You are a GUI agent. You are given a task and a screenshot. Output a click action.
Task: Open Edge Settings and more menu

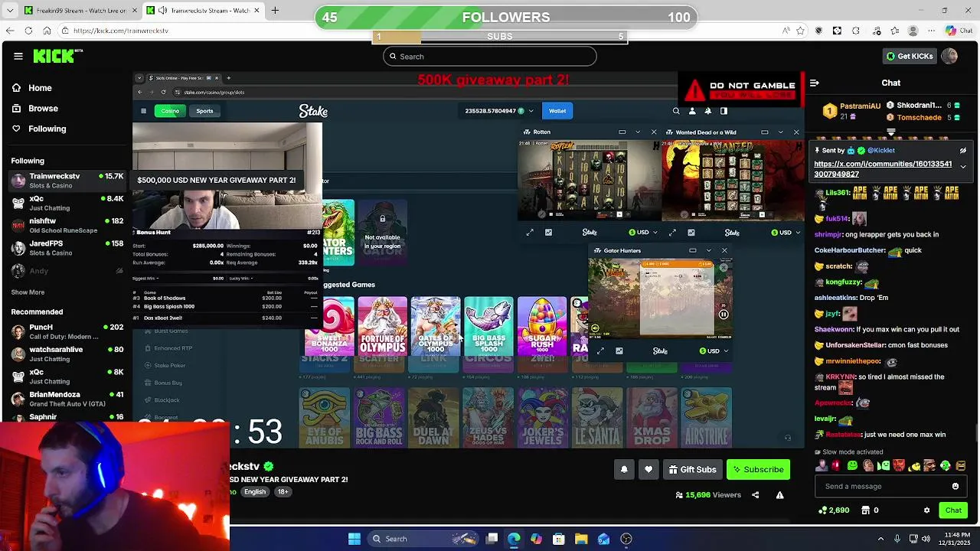pos(932,31)
